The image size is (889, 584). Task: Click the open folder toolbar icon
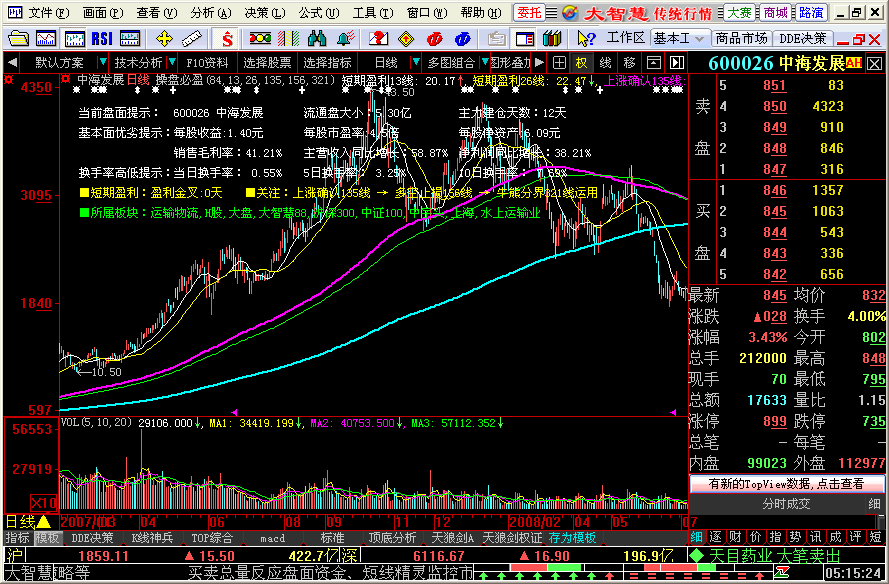(18, 39)
